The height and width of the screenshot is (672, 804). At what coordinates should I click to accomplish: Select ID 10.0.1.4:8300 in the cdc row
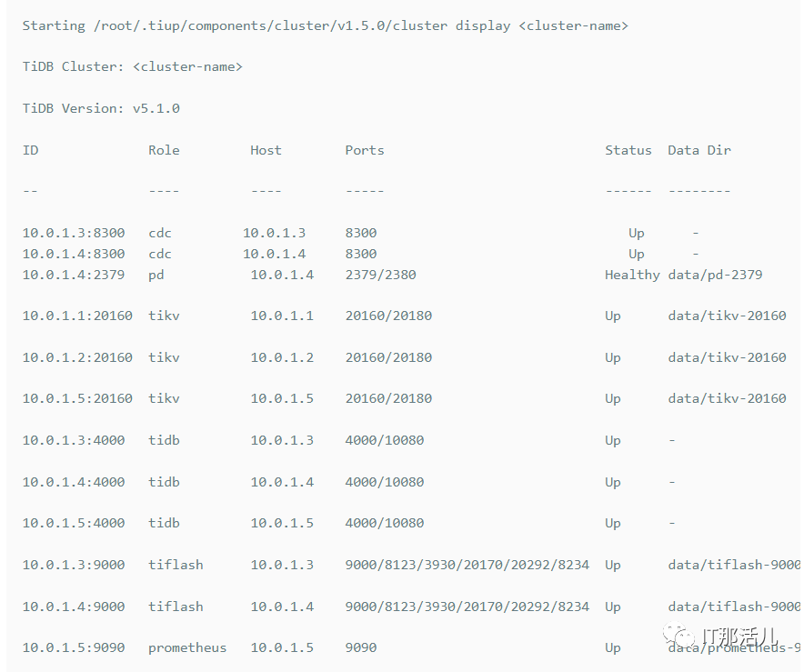[x=74, y=255]
